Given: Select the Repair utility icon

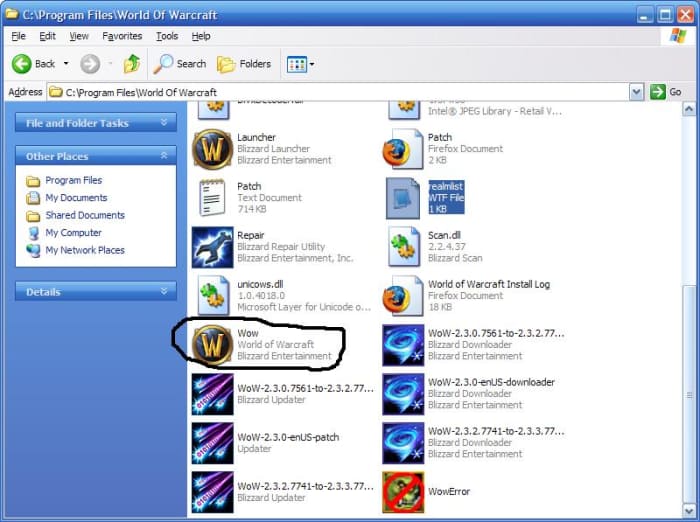Looking at the screenshot, I should coord(212,247).
